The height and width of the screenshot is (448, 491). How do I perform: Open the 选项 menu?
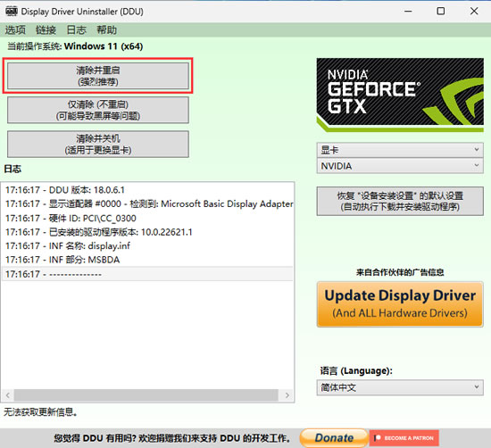click(15, 30)
